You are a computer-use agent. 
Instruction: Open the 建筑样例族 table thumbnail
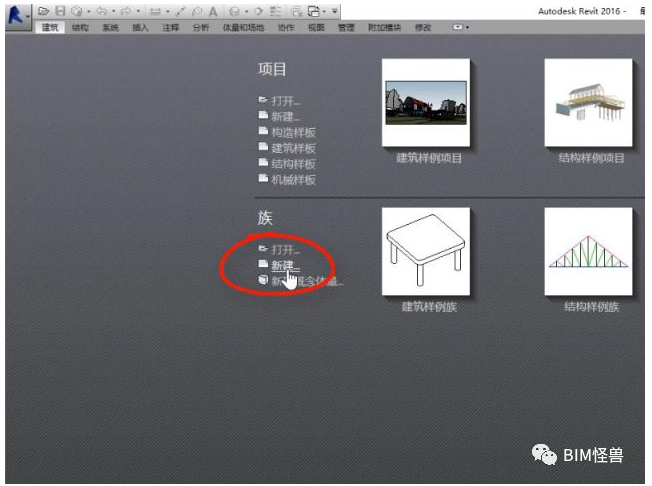[426, 251]
